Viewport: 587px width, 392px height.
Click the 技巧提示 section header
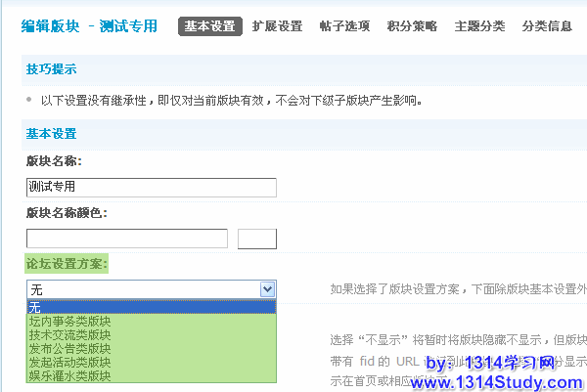click(x=51, y=69)
